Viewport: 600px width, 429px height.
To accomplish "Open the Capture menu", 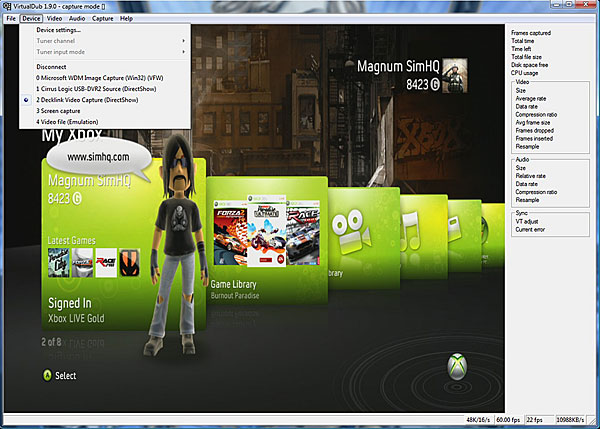I will [102, 18].
